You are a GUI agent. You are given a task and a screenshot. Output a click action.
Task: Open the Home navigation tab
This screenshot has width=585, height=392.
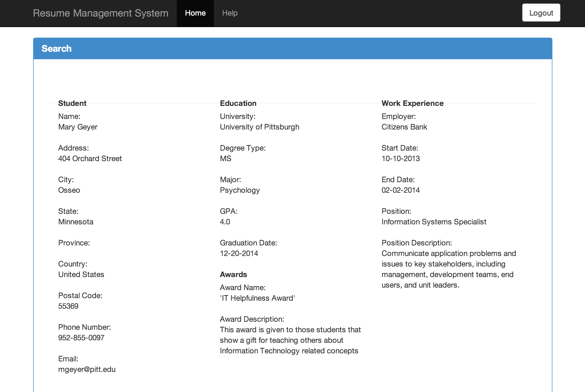point(195,13)
